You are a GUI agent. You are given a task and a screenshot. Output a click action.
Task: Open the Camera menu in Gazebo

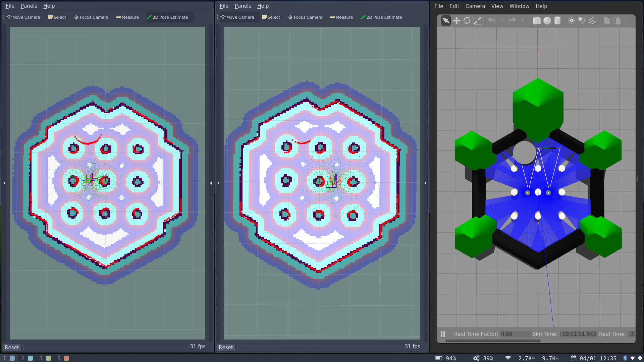tap(475, 6)
